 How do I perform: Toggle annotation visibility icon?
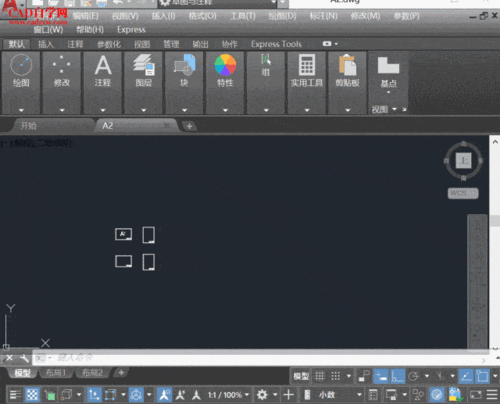[x=164, y=395]
